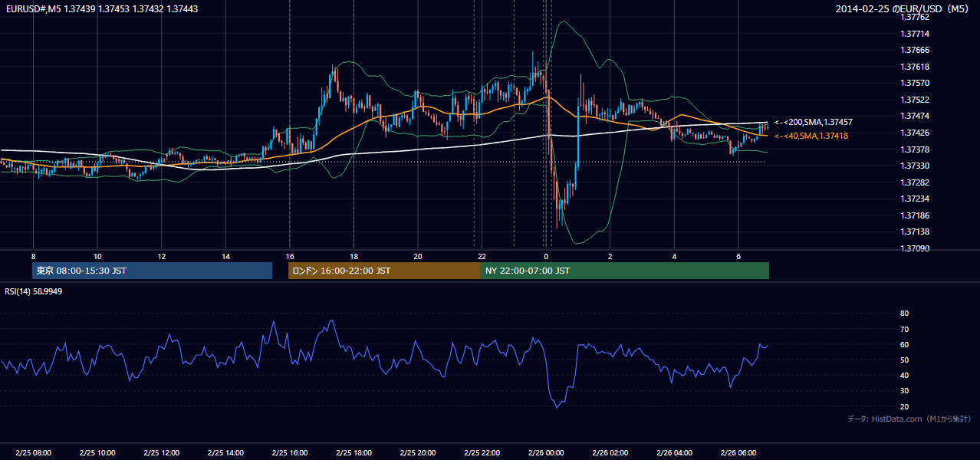The width and height of the screenshot is (980, 460).
Task: Click the 2/26 04:00 time label
Action: coord(674,453)
